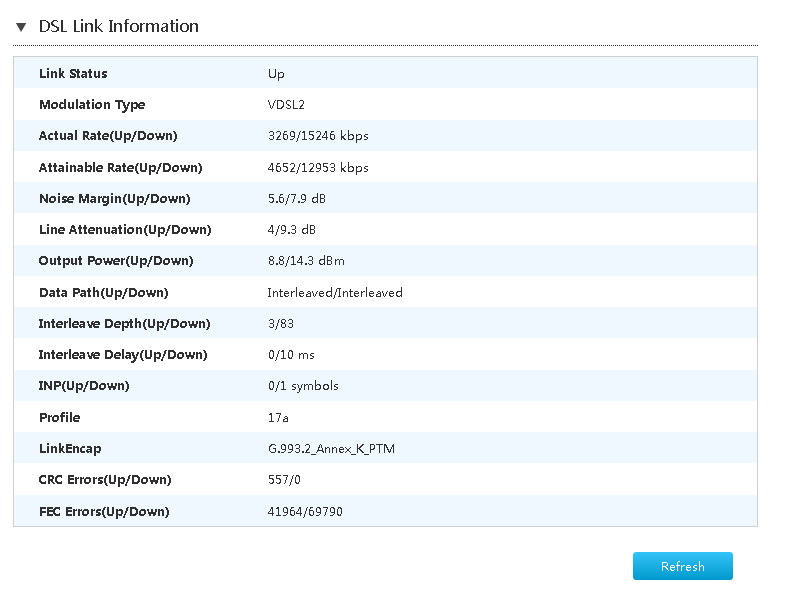Select the LinkEncap value G.993.2_Annex_K_PTM
The width and height of the screenshot is (796, 592).
[331, 449]
